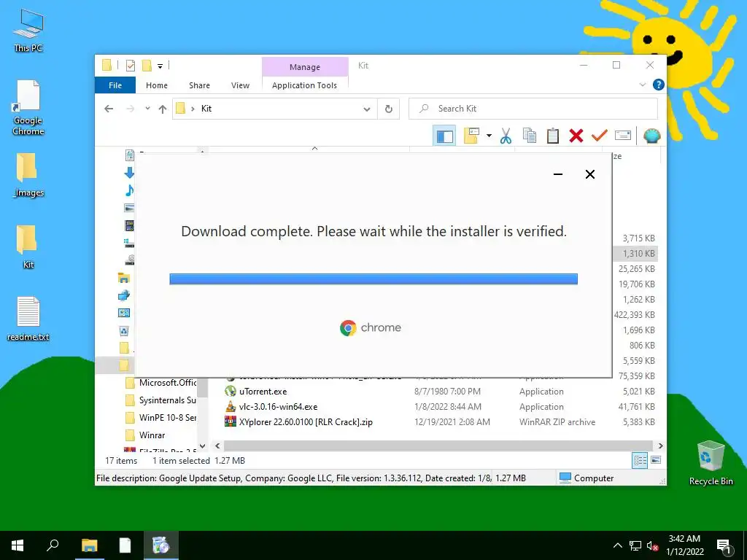Click the Chrome installer progress bar
Viewport: 747px width, 560px height.
coord(373,279)
